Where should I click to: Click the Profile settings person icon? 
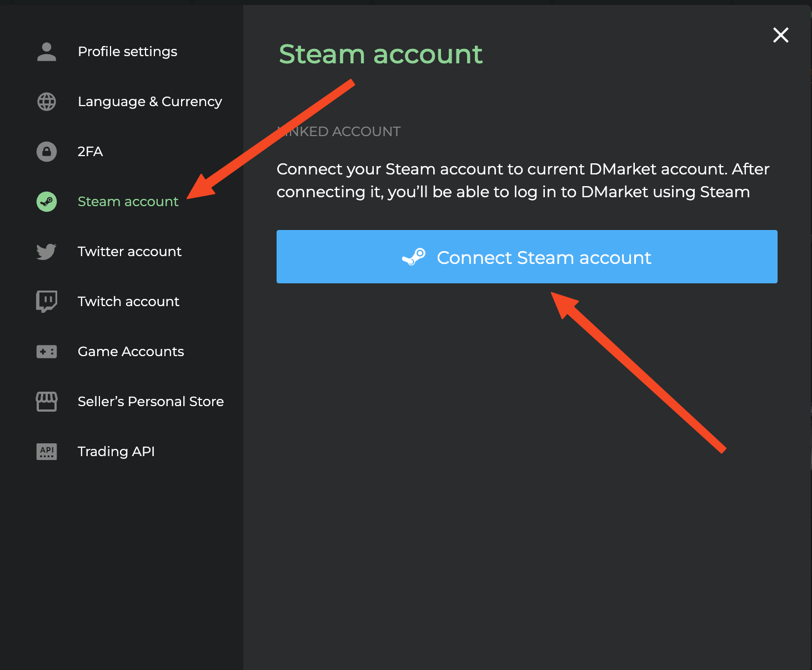pyautogui.click(x=47, y=52)
